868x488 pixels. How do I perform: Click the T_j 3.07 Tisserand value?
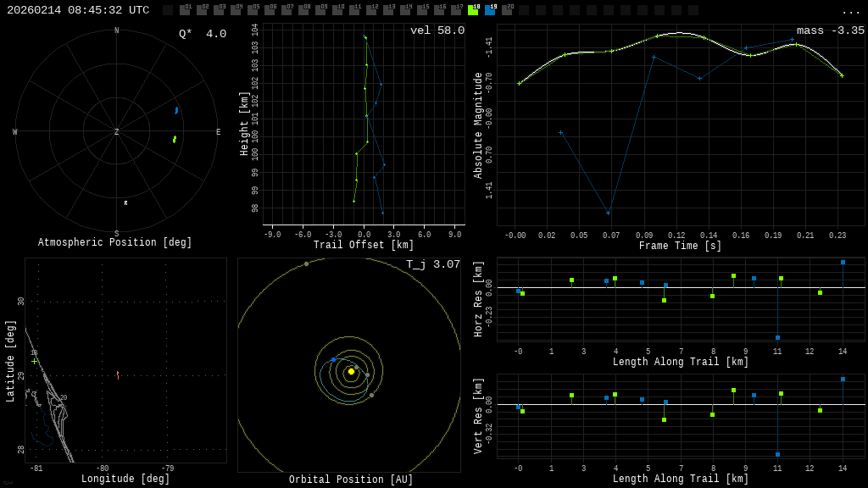click(x=433, y=264)
